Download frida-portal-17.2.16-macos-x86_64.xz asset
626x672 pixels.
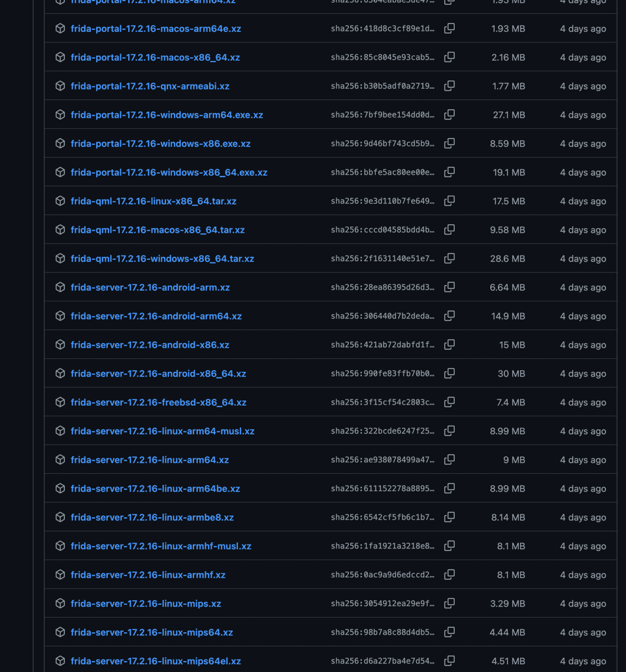coord(155,58)
